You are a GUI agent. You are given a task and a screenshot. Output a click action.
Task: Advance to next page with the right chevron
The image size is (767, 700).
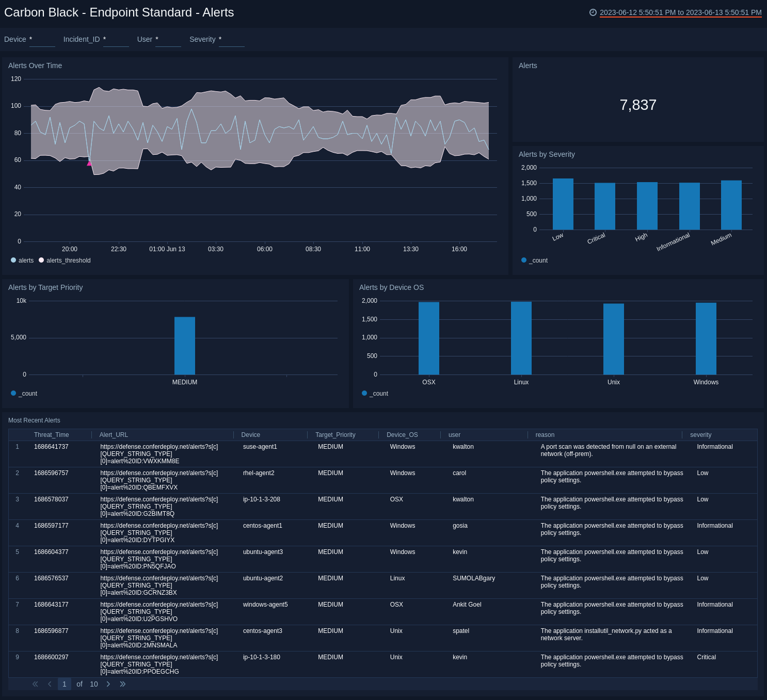point(108,684)
